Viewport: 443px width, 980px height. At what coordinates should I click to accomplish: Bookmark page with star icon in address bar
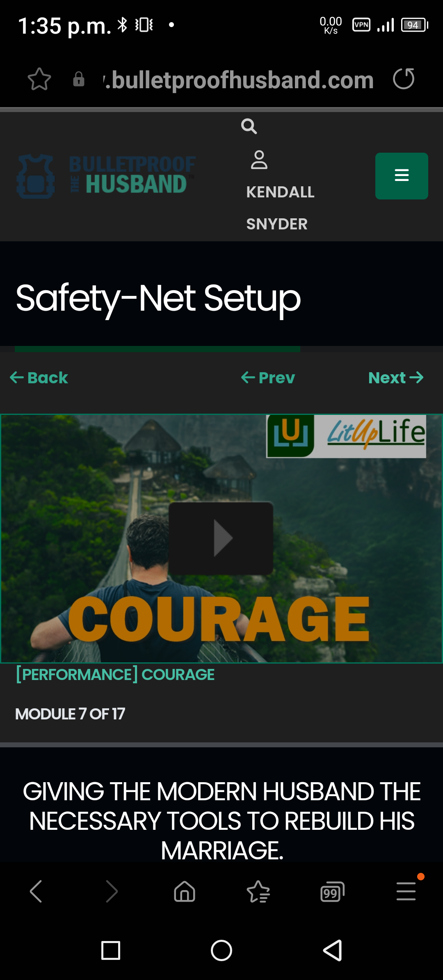point(39,79)
